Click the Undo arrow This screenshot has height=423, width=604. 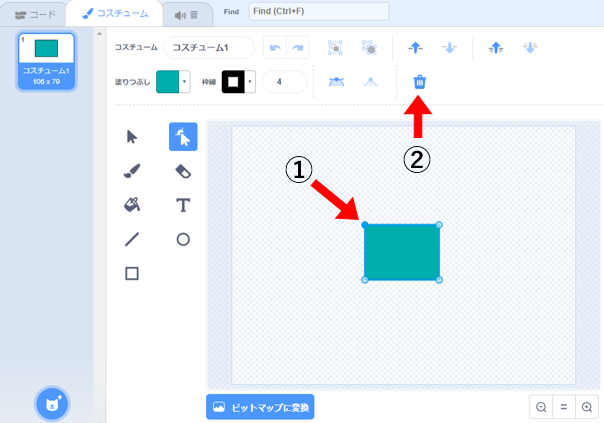click(x=275, y=47)
